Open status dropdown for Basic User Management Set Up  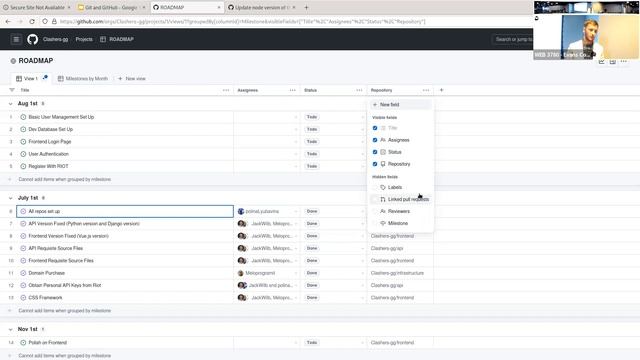pyautogui.click(x=362, y=117)
